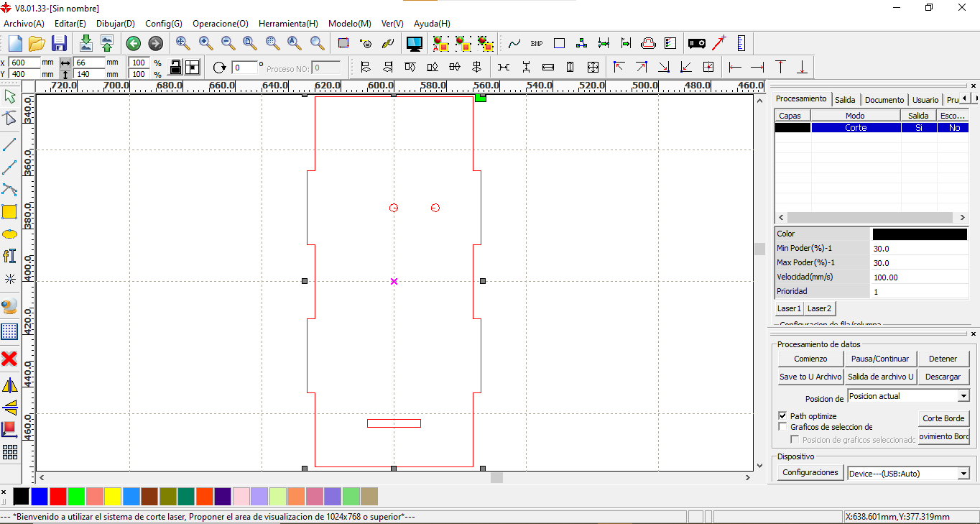Pick the yellow color swatch in palette
This screenshot has width=980, height=524.
point(113,496)
